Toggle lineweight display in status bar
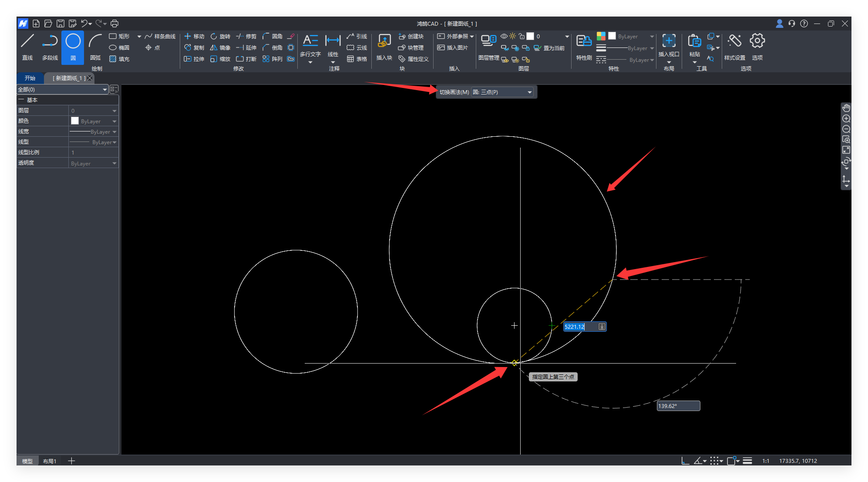Viewport: 868px width, 482px height. point(747,461)
